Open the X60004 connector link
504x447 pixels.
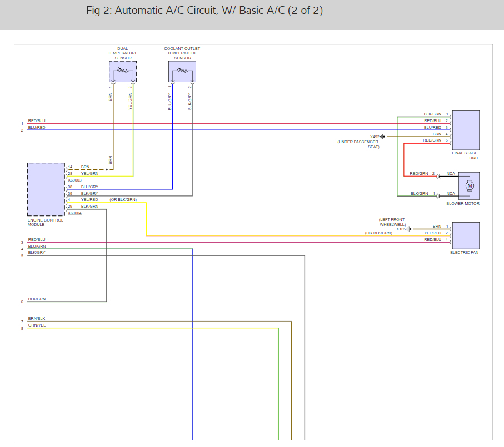[x=75, y=213]
